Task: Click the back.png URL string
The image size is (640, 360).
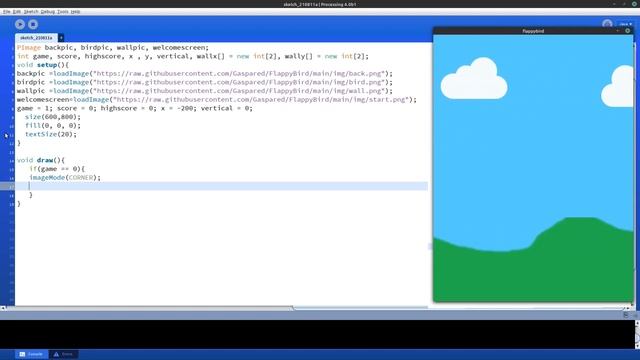Action: [x=240, y=73]
